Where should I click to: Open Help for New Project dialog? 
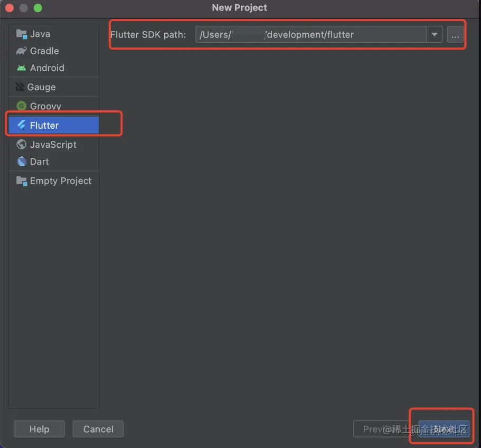click(x=39, y=429)
